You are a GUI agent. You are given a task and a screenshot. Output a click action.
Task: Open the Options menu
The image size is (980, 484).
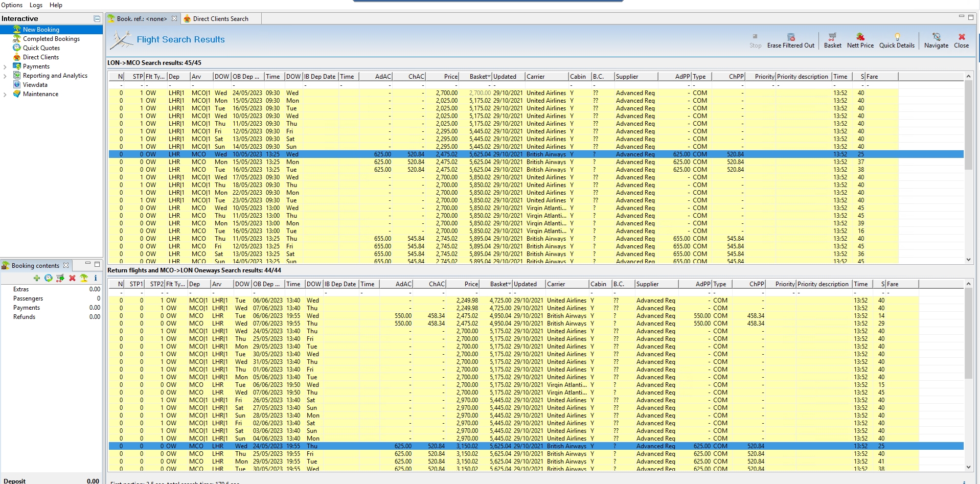(12, 5)
